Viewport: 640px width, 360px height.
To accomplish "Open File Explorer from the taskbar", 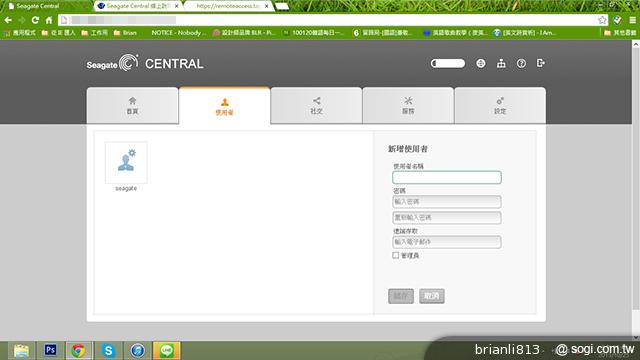I will (21, 351).
